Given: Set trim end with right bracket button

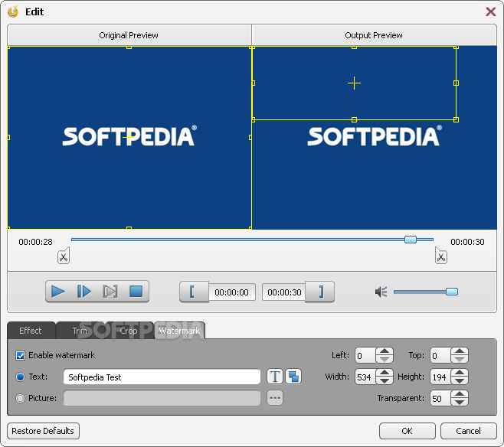Looking at the screenshot, I should point(320,292).
